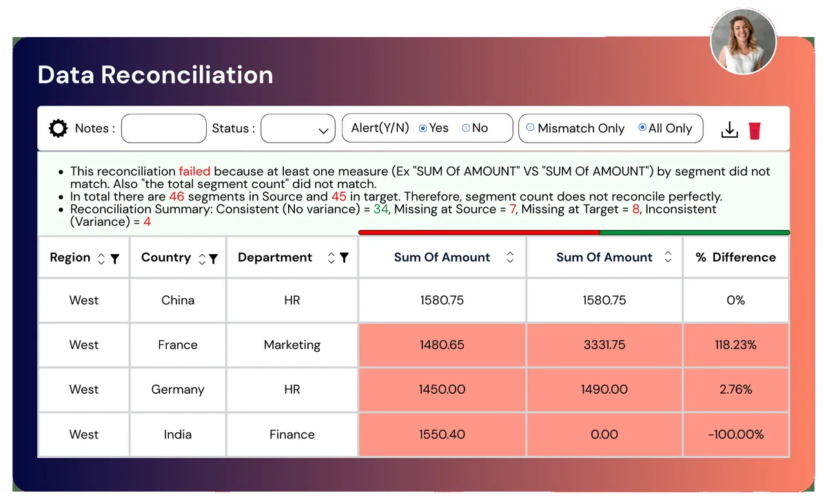Select West cell in China row
The height and width of the screenshot is (504, 827).
(x=84, y=300)
